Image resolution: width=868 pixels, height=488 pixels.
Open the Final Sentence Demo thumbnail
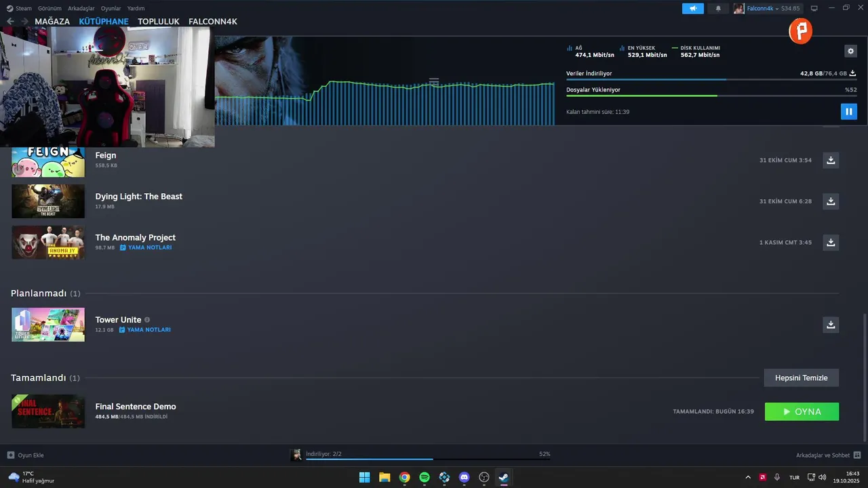pos(48,411)
